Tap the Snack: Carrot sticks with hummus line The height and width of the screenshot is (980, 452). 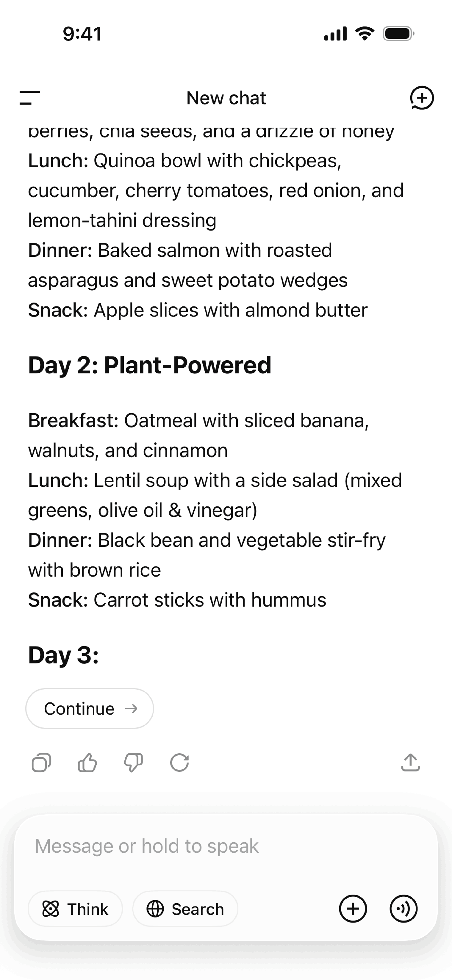[177, 600]
